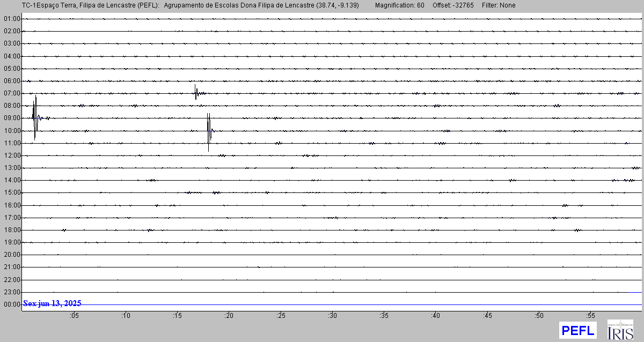Click the large seismic spike on 09:00 trace
This screenshot has width=644, height=342.
click(35, 118)
